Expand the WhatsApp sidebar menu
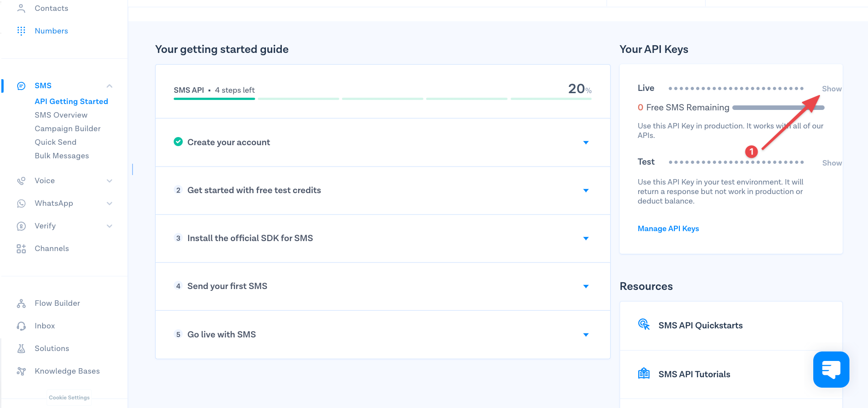The height and width of the screenshot is (408, 868). click(109, 204)
